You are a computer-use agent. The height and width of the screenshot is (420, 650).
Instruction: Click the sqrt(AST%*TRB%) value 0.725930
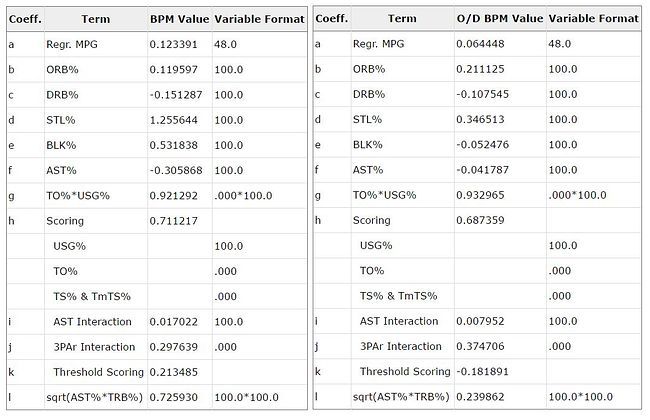pyautogui.click(x=173, y=397)
